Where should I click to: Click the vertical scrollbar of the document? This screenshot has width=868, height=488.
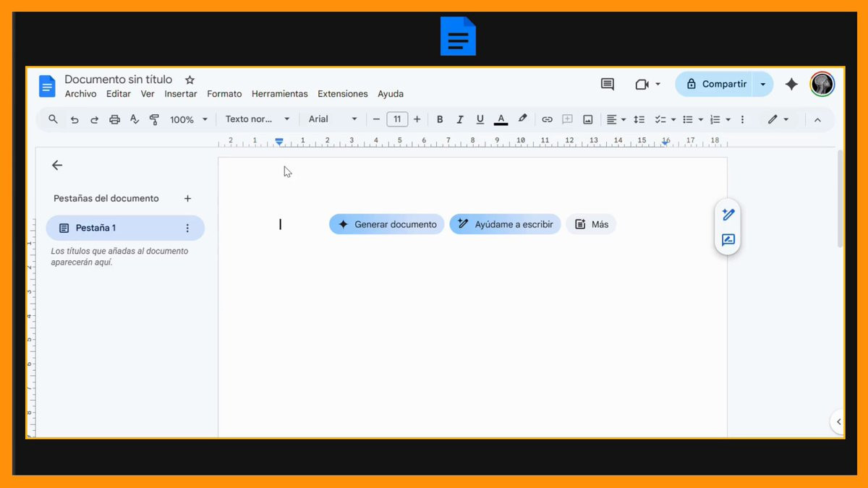click(840, 198)
